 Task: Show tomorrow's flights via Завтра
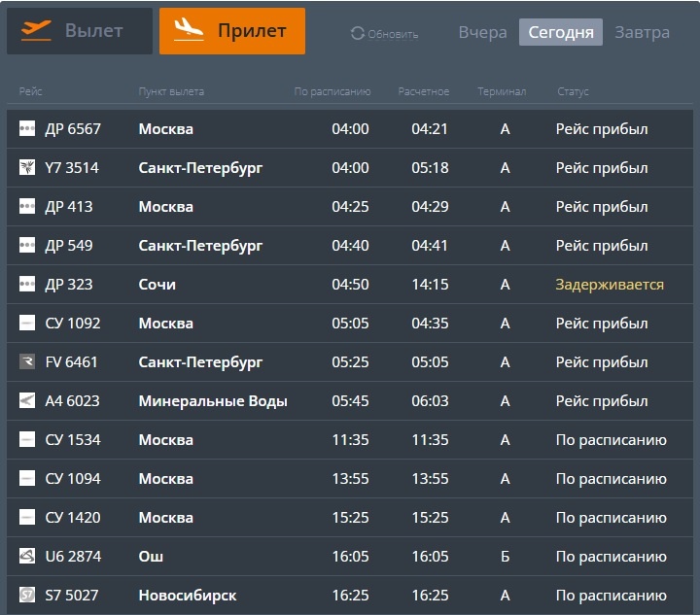coord(642,32)
